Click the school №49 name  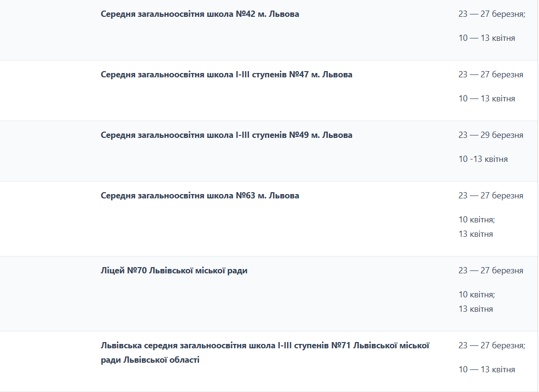tap(226, 135)
